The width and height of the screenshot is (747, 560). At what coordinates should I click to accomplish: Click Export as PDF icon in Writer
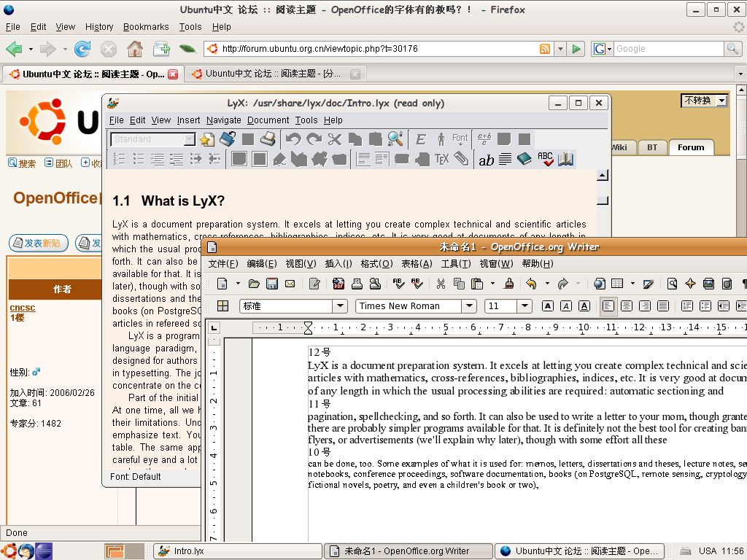click(x=338, y=284)
